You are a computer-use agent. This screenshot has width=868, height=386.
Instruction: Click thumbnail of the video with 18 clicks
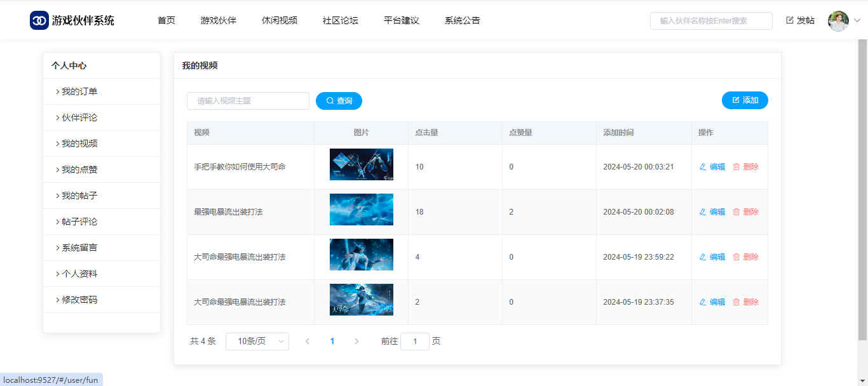[x=361, y=210]
